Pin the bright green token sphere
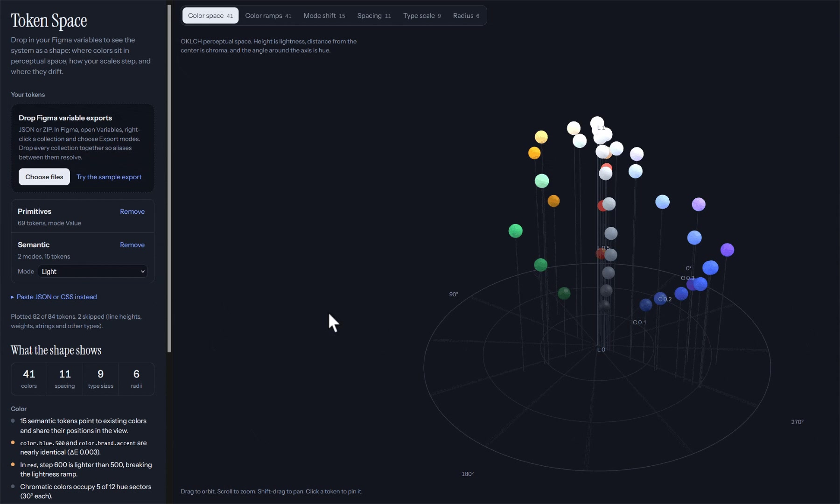The width and height of the screenshot is (840, 504). [x=515, y=231]
